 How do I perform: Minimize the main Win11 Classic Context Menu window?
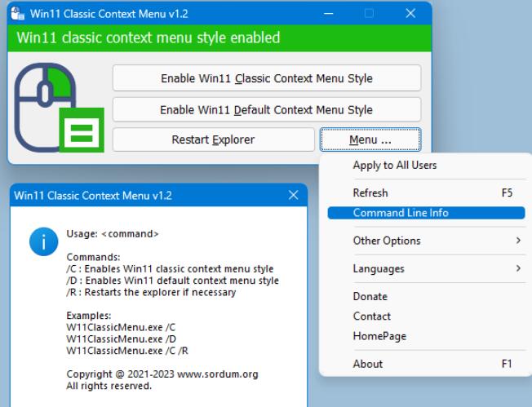pyautogui.click(x=329, y=14)
